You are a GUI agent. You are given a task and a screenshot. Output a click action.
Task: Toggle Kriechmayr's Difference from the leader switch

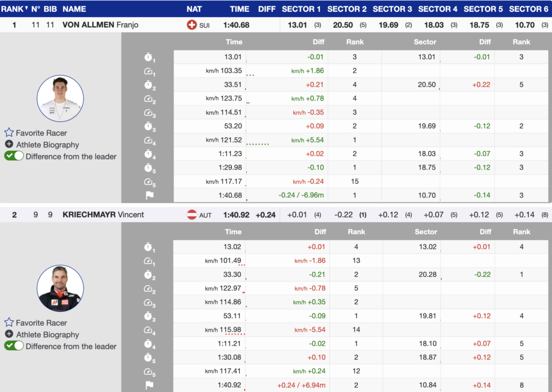point(14,346)
